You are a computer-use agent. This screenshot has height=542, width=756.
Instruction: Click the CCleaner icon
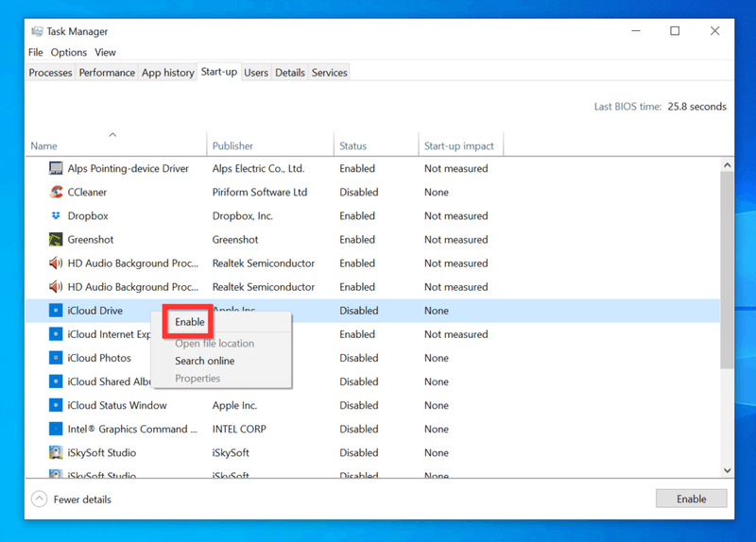pos(56,192)
